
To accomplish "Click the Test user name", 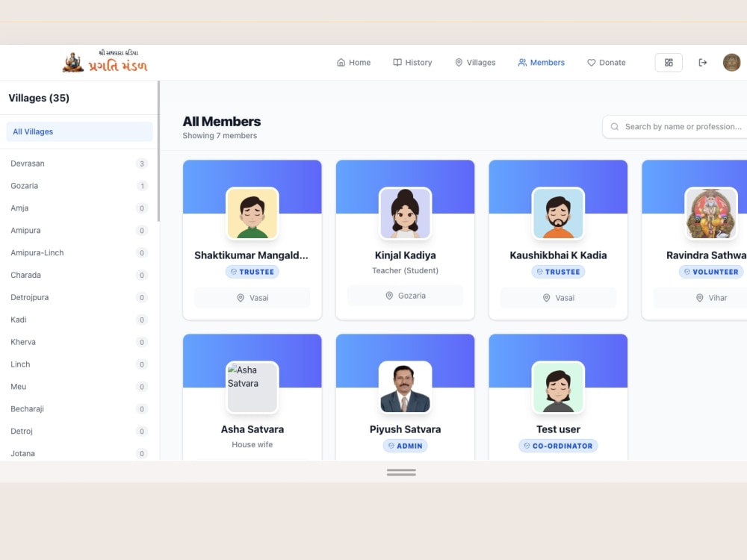I will coord(558,429).
